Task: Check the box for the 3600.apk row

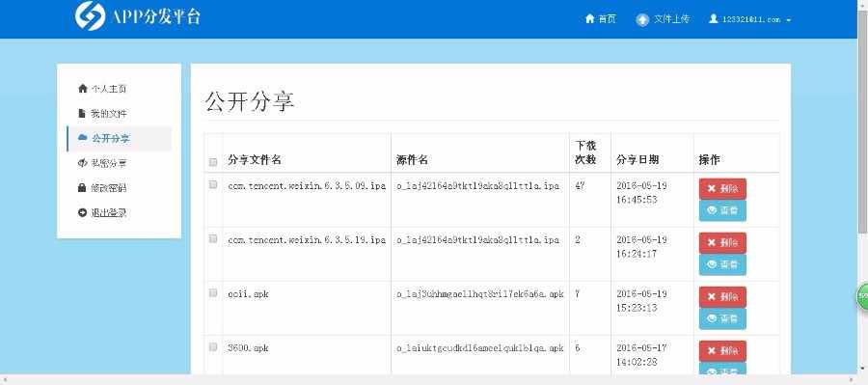Action: point(213,346)
